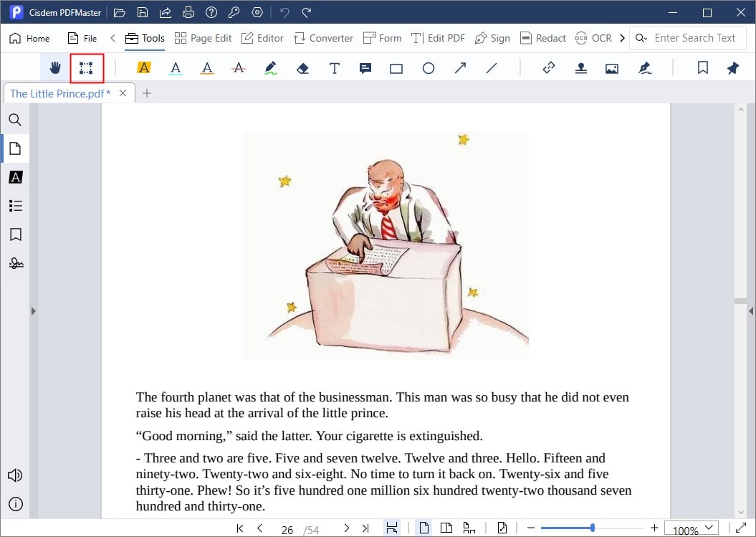Switch to the Redact tab
This screenshot has width=756, height=537.
(x=543, y=38)
